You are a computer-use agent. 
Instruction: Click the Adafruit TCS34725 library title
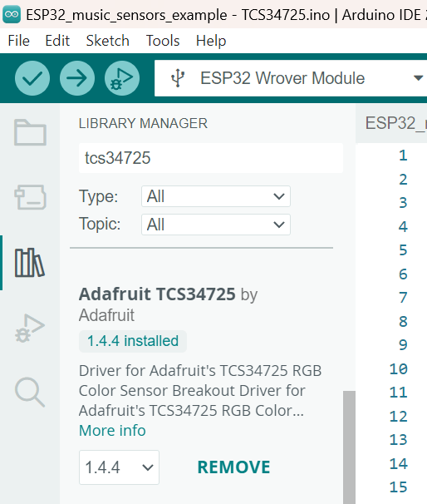157,294
